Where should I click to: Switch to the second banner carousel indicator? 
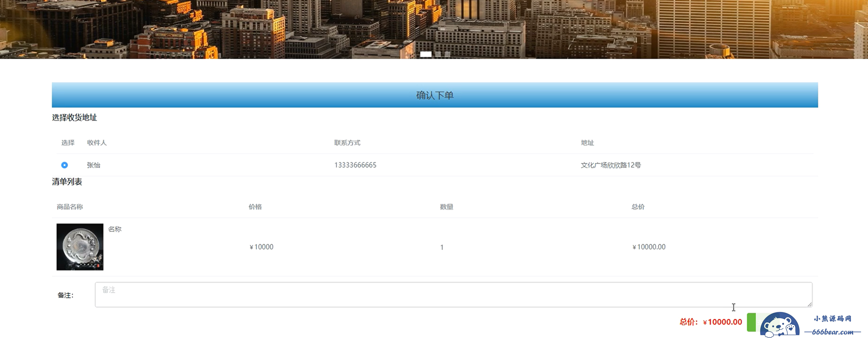tap(438, 54)
